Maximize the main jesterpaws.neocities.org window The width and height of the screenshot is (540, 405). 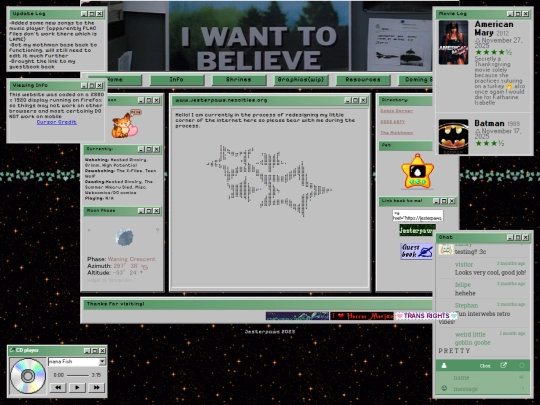coord(355,100)
